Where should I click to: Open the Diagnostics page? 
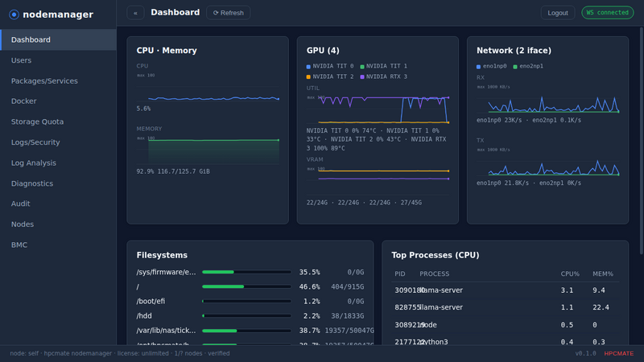point(58,183)
